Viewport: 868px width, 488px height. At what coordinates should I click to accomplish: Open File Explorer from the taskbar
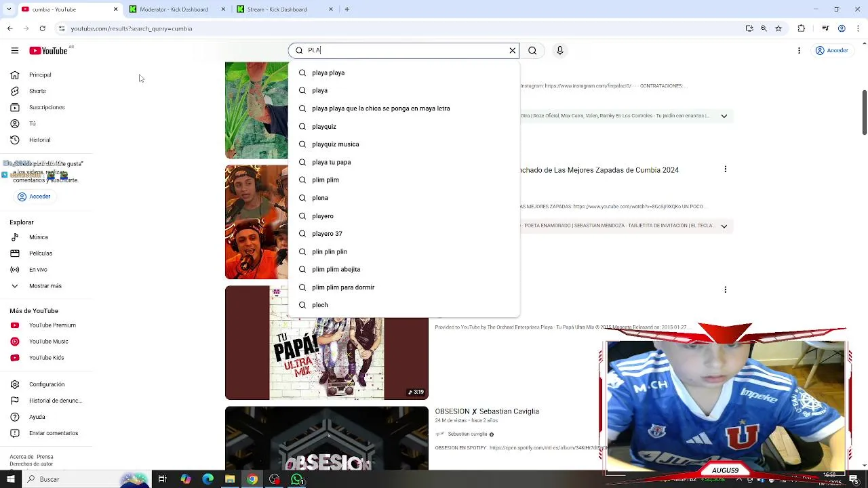pos(230,479)
